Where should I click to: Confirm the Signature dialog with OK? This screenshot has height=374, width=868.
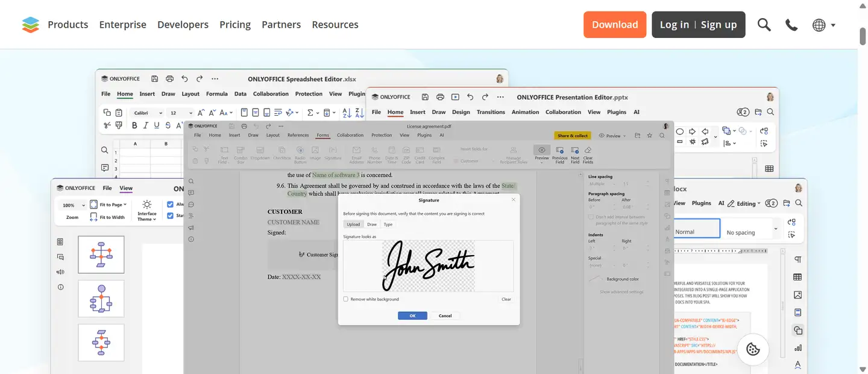pos(412,315)
